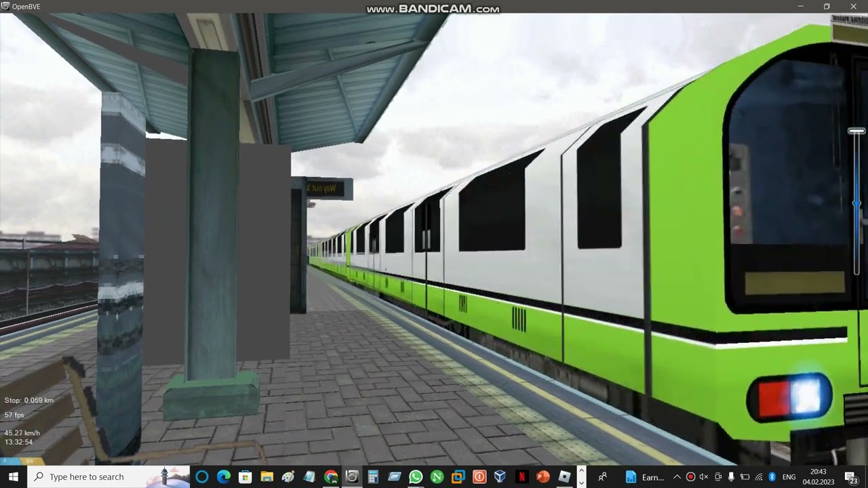
Task: Click the Meet Now camera tray icon
Action: (718, 477)
